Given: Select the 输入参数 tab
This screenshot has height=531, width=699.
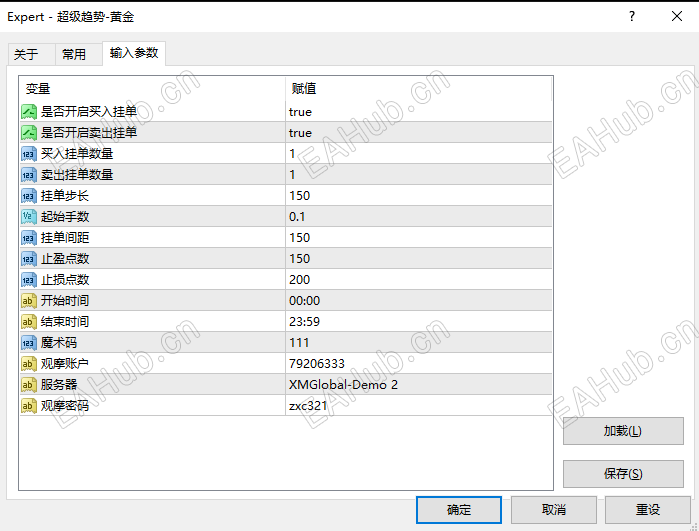Looking at the screenshot, I should [x=134, y=53].
